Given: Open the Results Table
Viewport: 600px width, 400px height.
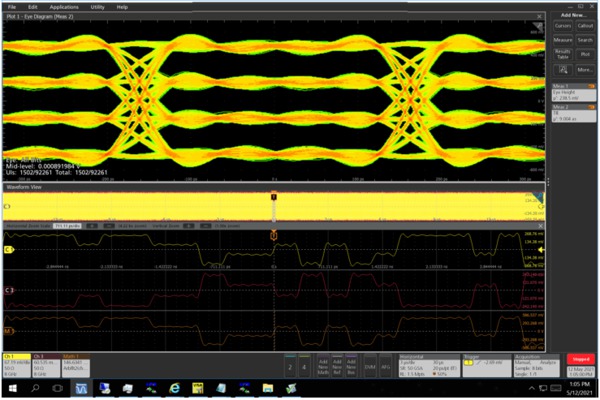Looking at the screenshot, I should coord(562,53).
